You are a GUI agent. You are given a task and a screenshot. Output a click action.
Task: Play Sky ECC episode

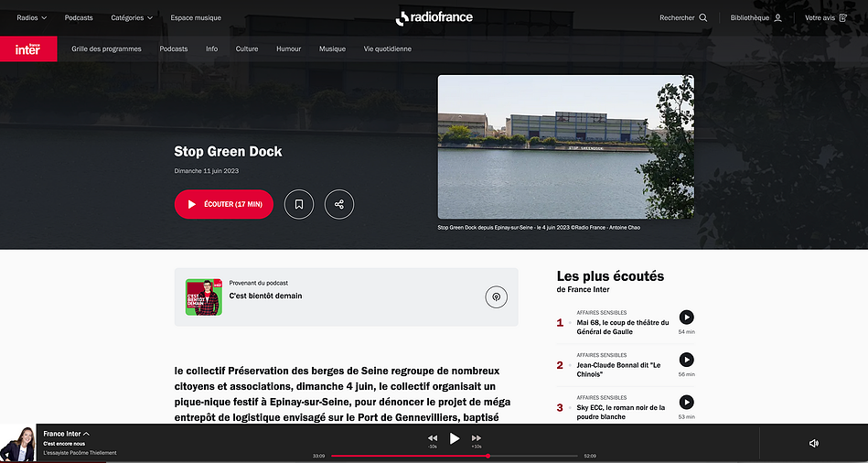click(686, 402)
